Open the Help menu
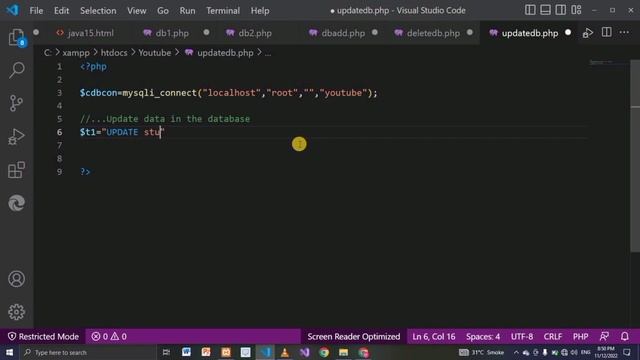 pos(260,11)
